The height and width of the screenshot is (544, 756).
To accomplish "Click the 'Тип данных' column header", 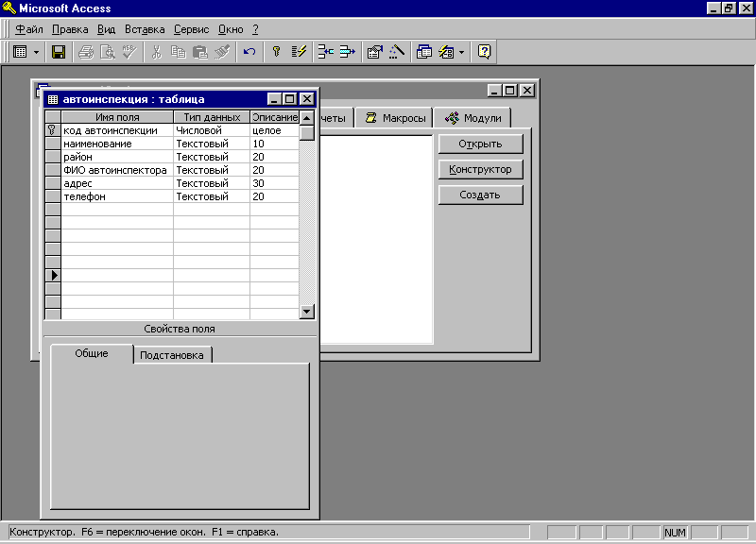I will [212, 117].
